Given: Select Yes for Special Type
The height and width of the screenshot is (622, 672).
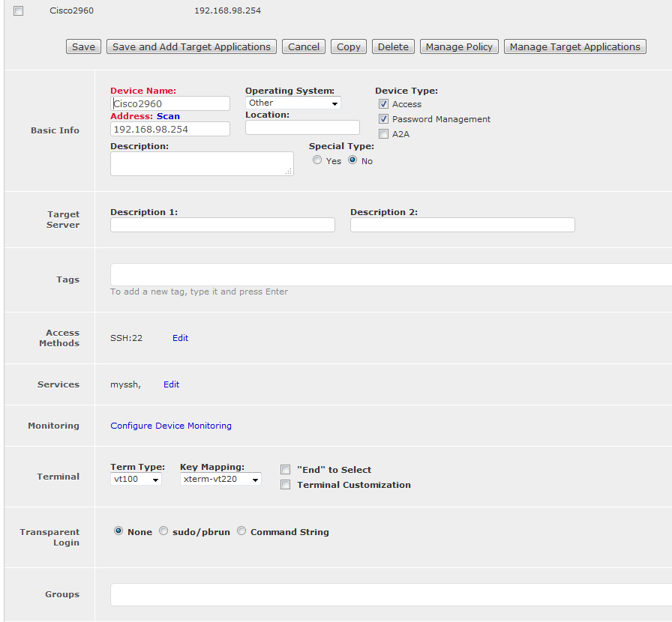Looking at the screenshot, I should [x=317, y=160].
